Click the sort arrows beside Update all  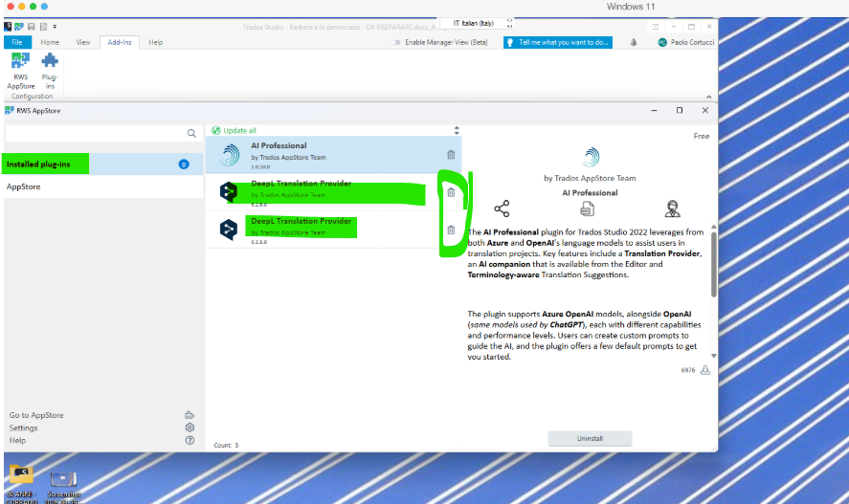(457, 130)
